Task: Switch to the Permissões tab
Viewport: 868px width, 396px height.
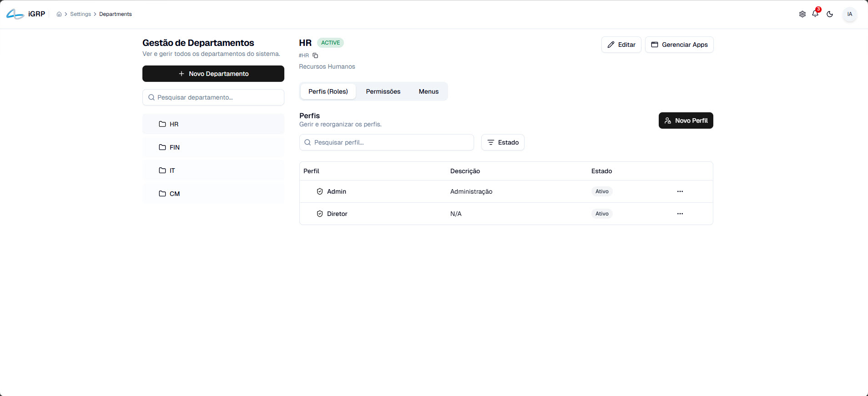Action: (x=383, y=91)
